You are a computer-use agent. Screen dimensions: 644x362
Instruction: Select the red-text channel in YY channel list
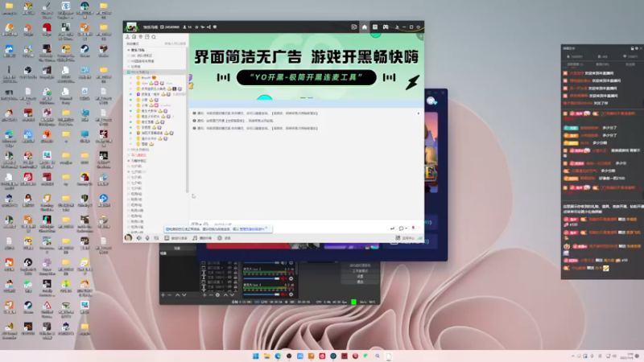tap(138, 155)
